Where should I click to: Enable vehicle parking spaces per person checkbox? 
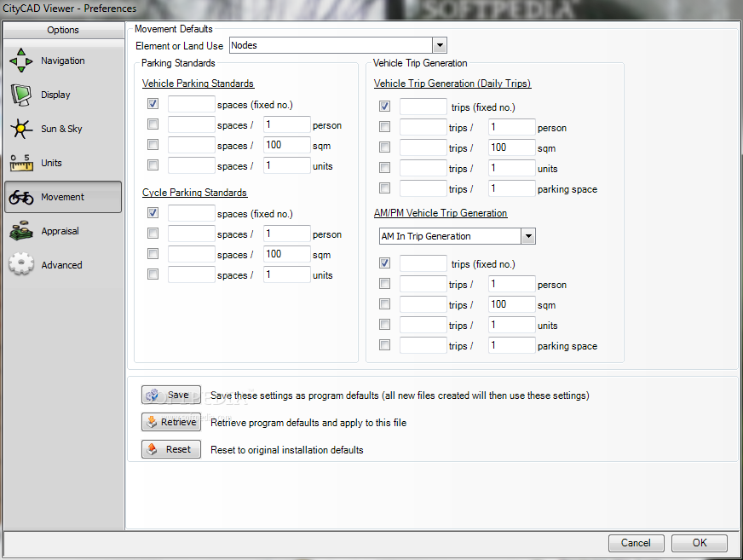153,124
